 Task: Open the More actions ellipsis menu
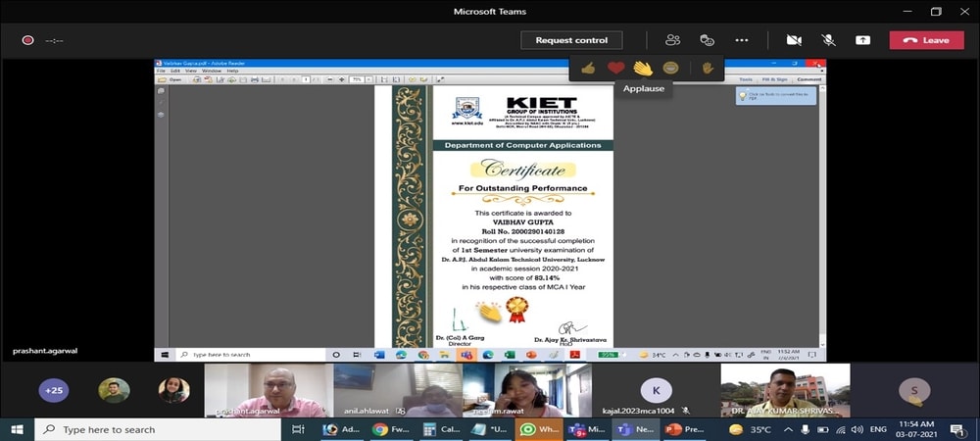point(742,40)
